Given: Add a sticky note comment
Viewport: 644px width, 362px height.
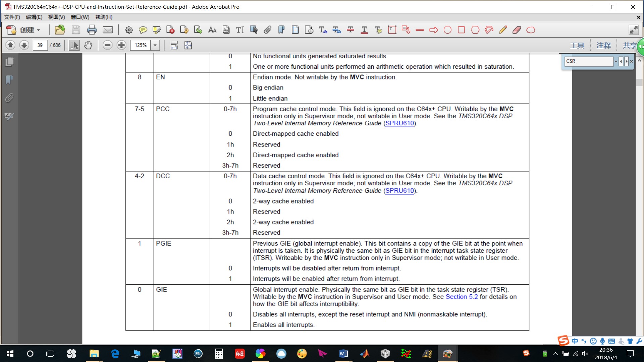Looking at the screenshot, I should [143, 30].
